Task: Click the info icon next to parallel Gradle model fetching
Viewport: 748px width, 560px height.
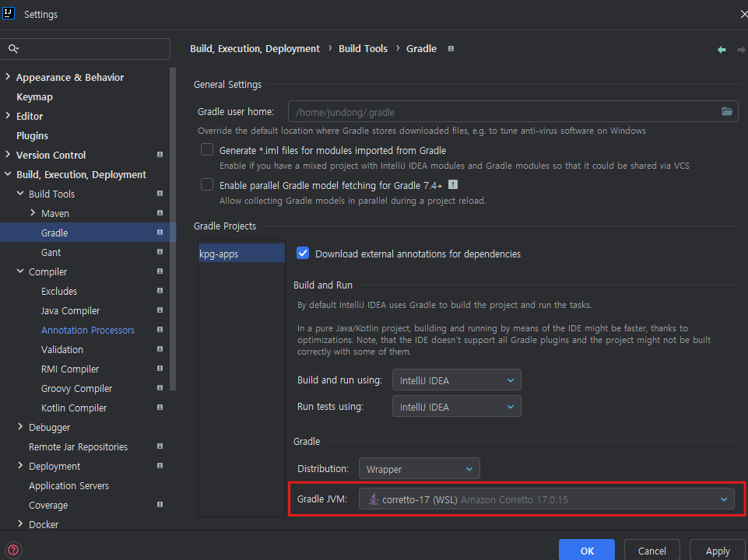Action: pyautogui.click(x=453, y=184)
